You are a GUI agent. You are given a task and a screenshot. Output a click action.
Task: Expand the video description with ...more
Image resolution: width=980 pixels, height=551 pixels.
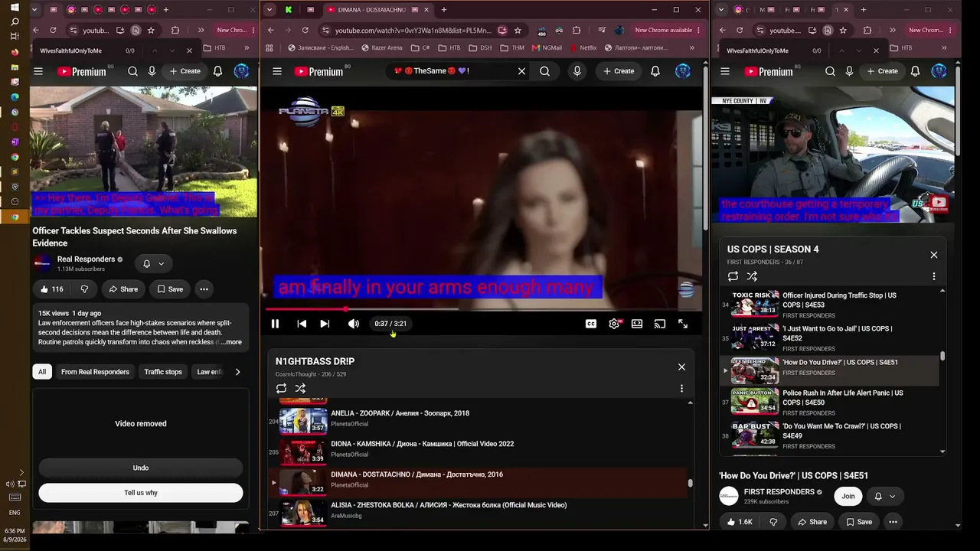230,342
